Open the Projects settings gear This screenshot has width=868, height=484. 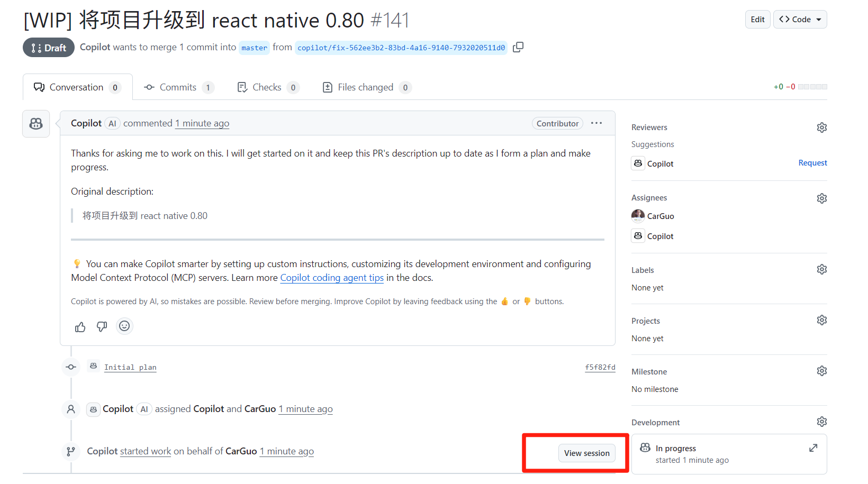[821, 320]
